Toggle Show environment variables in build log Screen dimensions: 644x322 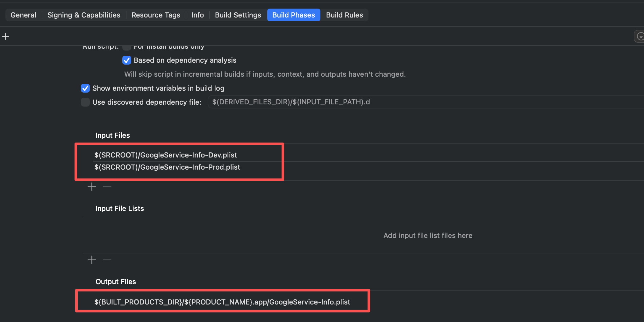85,88
